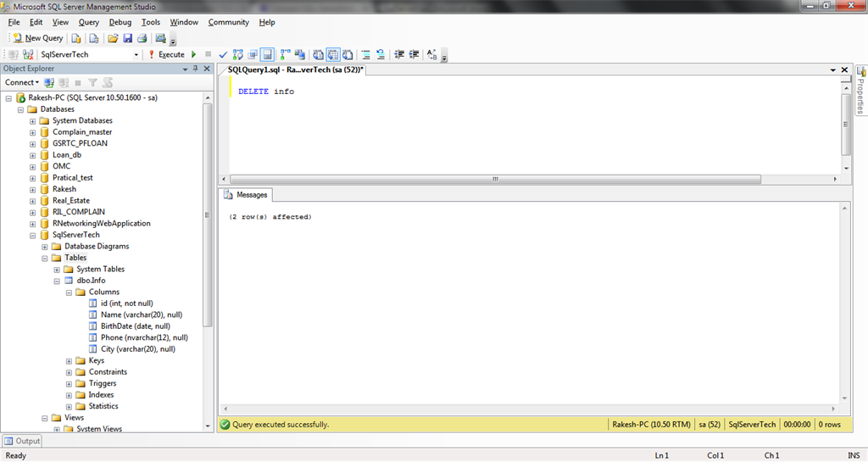This screenshot has height=462, width=868.
Task: Start debugging with the green arrow
Action: click(x=194, y=54)
